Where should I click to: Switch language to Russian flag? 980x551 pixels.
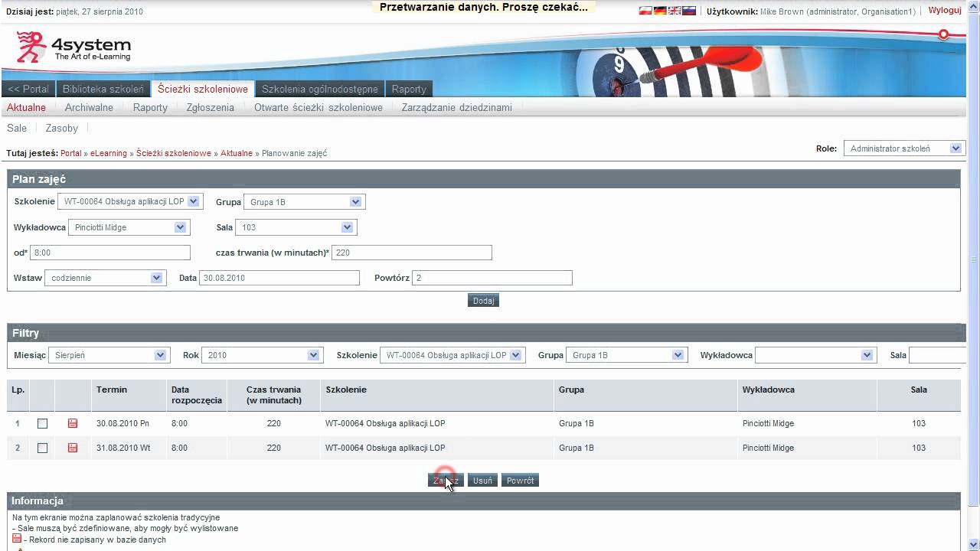(x=689, y=11)
